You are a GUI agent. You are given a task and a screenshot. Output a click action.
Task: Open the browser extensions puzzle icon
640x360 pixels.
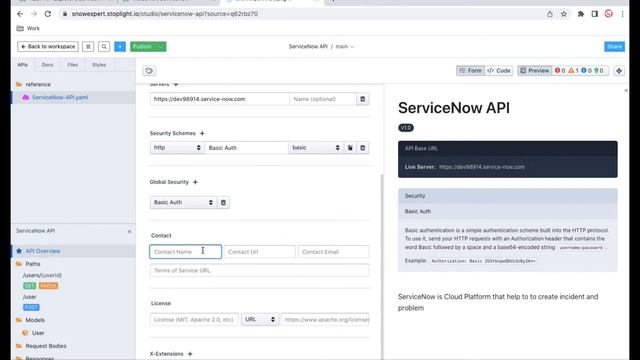pos(580,14)
